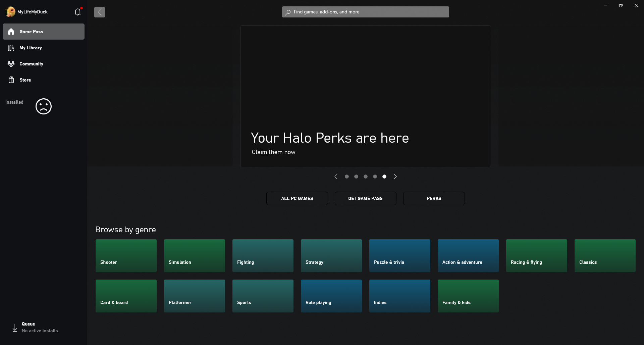Open the Game Pass sidebar tab

click(44, 32)
